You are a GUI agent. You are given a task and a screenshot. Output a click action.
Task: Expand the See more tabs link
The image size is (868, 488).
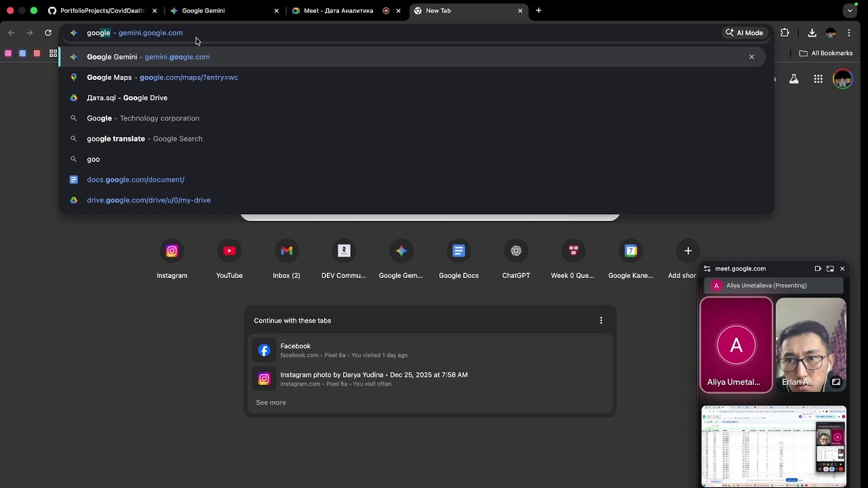(271, 403)
